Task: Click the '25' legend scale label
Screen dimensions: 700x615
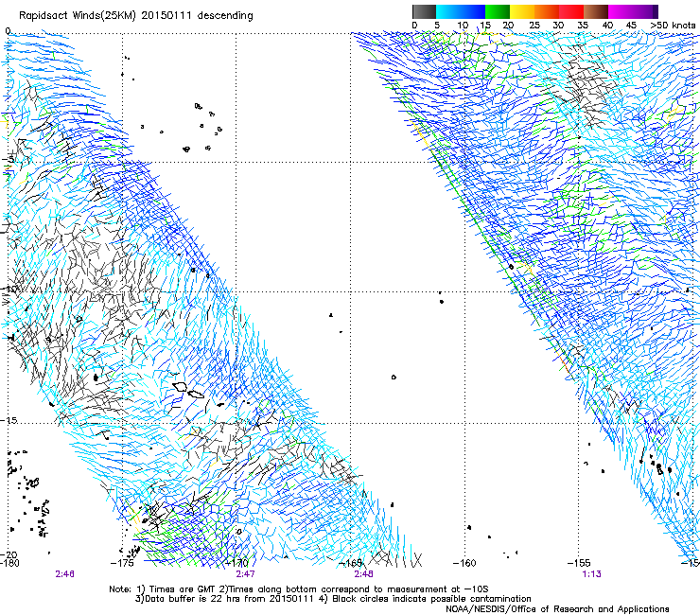Action: tap(534, 26)
